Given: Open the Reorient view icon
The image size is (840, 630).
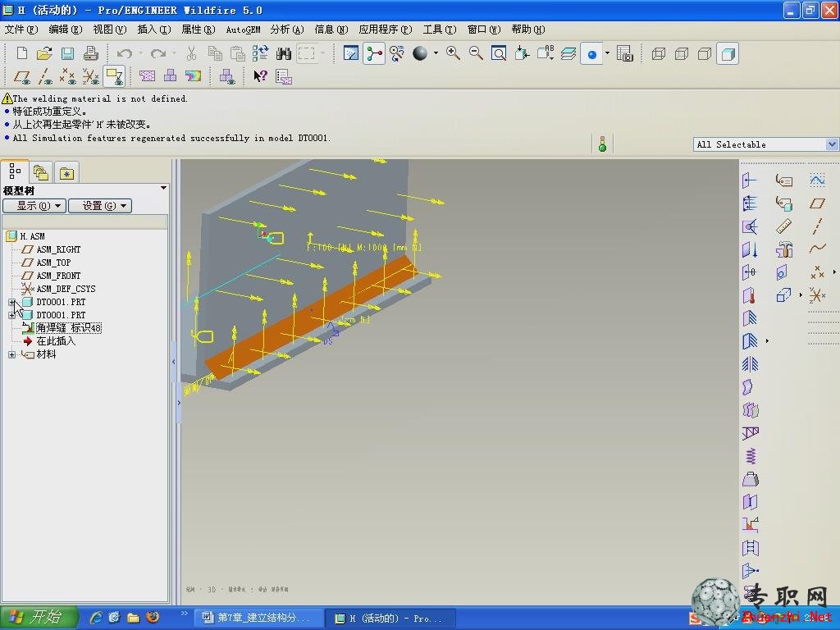Looking at the screenshot, I should pyautogui.click(x=522, y=53).
